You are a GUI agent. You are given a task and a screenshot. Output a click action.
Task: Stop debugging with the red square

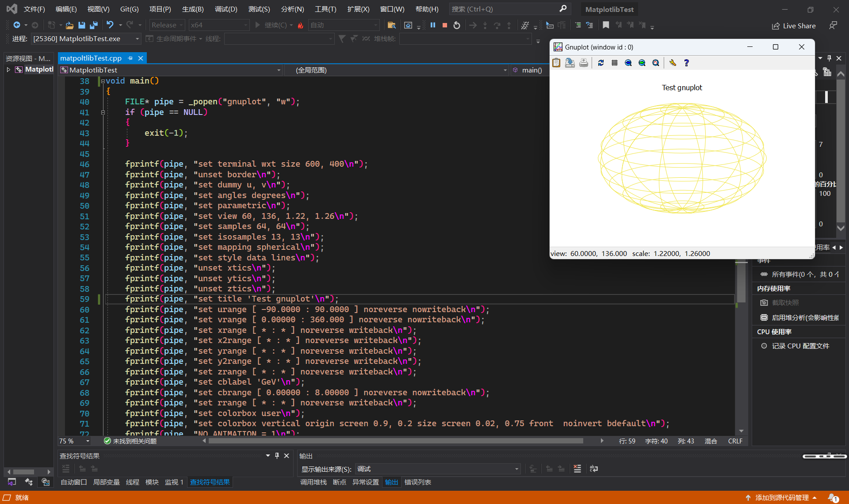[445, 25]
